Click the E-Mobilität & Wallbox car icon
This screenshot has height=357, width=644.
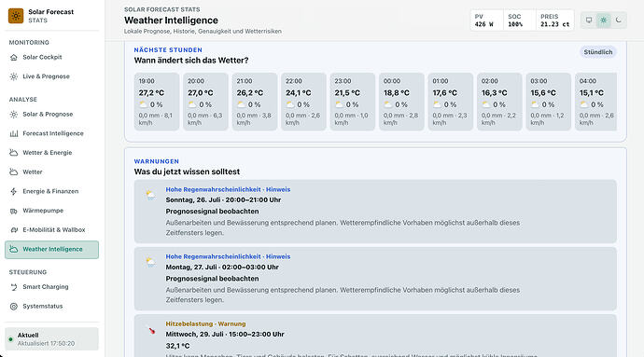coord(14,230)
